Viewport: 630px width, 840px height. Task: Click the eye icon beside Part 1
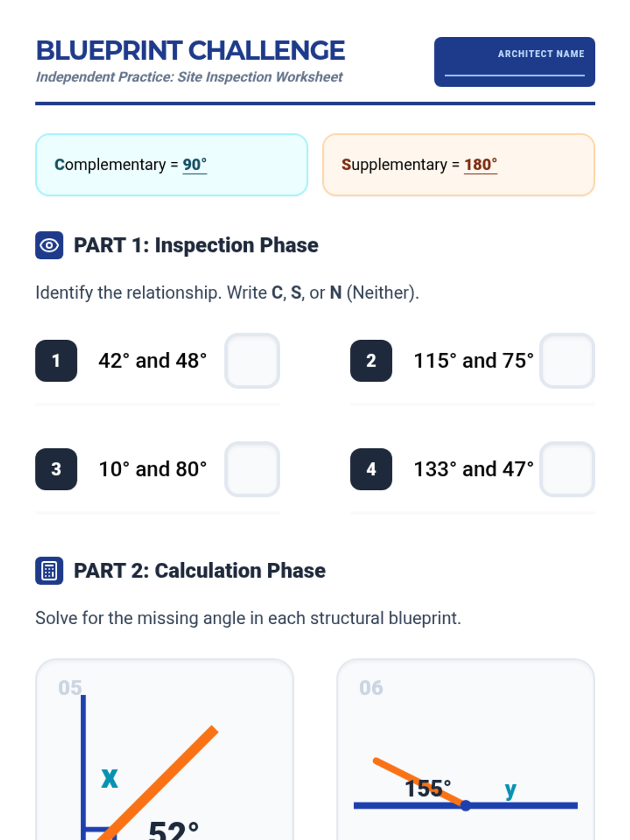49,245
